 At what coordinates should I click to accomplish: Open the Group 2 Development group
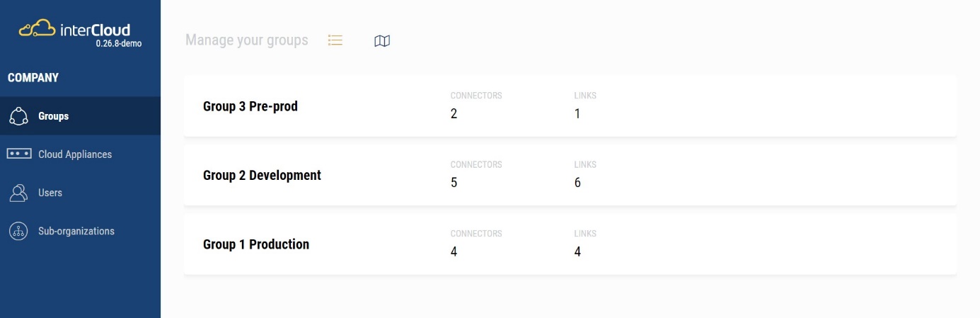[262, 175]
